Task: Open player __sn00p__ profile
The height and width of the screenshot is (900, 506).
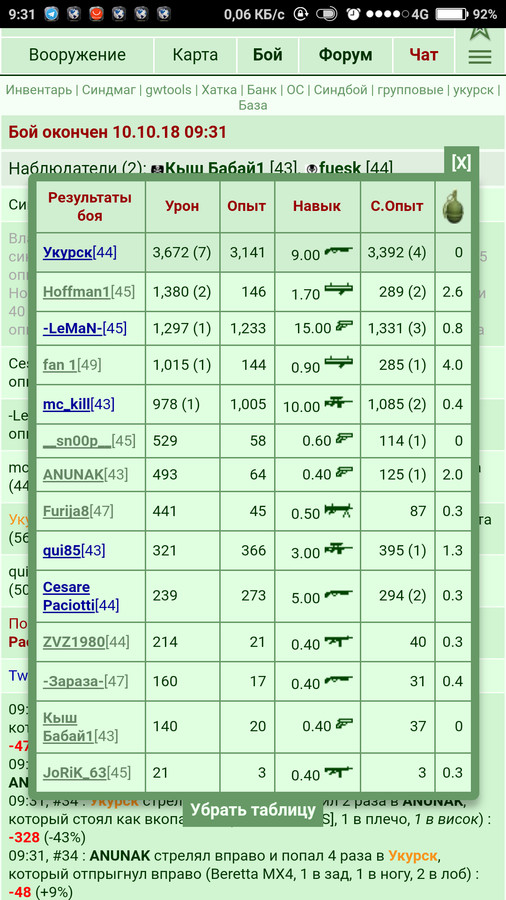Action: [x=76, y=441]
